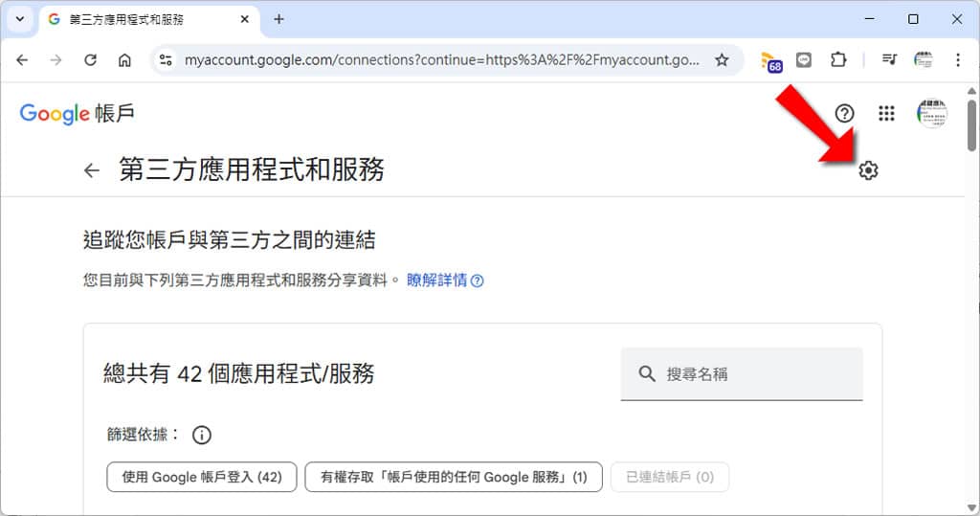Open the browser home page button
Screen dimensions: 980x516
tap(124, 60)
